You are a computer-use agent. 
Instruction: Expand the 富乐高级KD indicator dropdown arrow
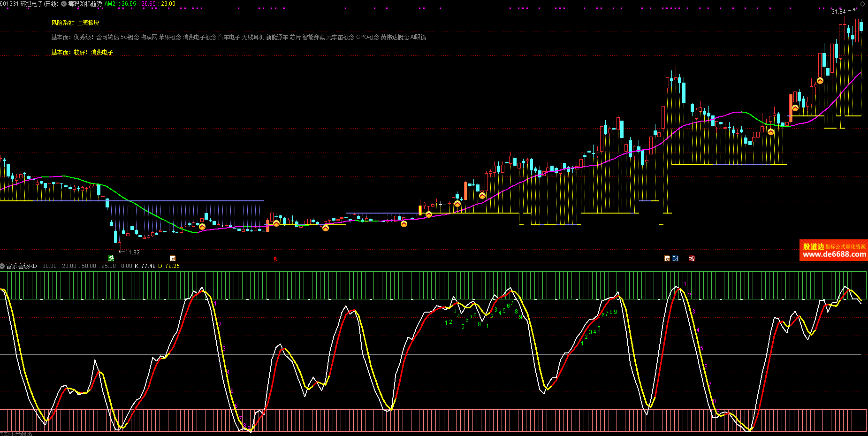[3, 266]
